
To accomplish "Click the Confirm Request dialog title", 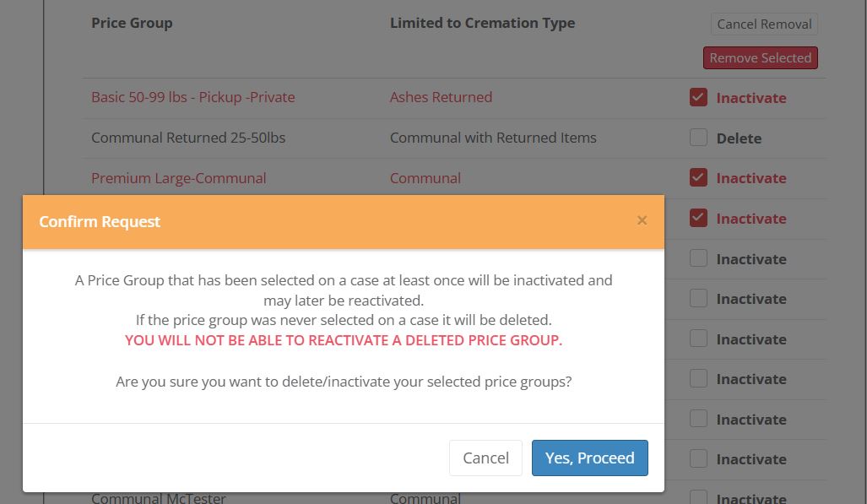I will pyautogui.click(x=100, y=221).
